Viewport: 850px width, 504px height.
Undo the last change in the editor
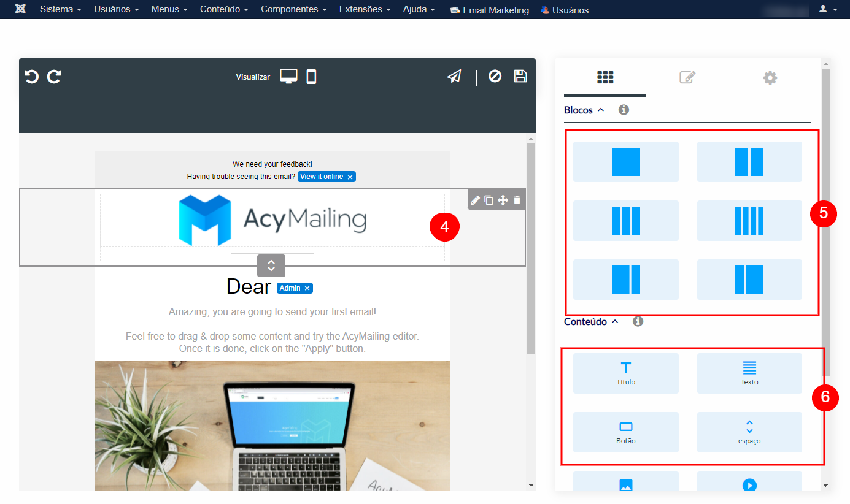31,76
